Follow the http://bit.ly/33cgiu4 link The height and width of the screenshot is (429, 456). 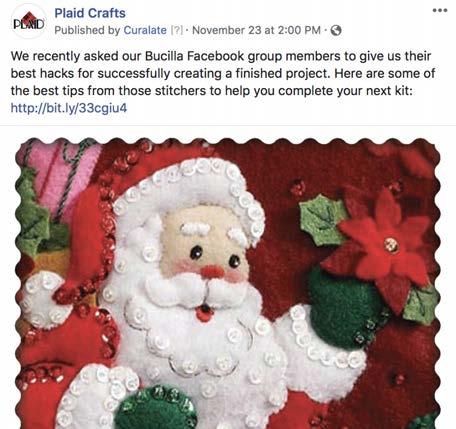[x=69, y=108]
